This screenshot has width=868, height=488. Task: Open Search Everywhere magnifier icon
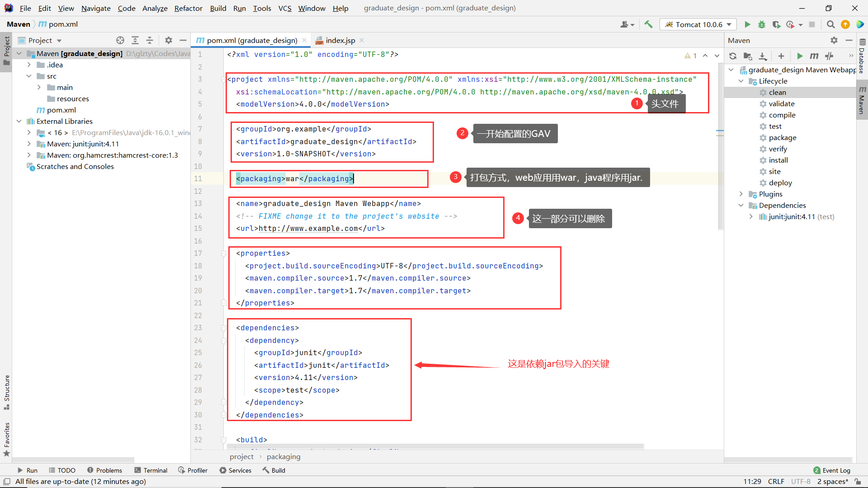(x=830, y=24)
